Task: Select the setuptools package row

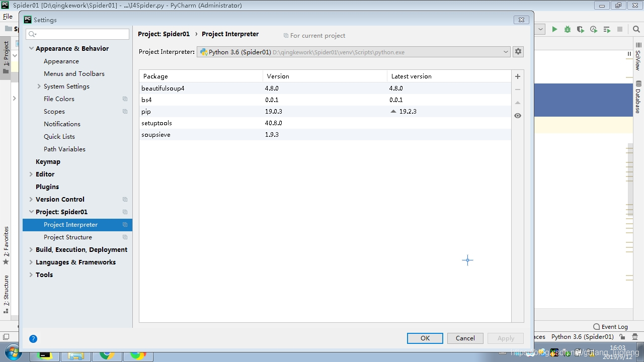Action: click(x=325, y=123)
